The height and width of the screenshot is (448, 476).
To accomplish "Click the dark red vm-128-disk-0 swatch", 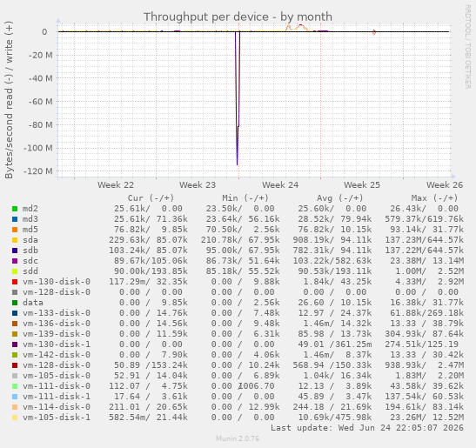I will click(15, 365).
